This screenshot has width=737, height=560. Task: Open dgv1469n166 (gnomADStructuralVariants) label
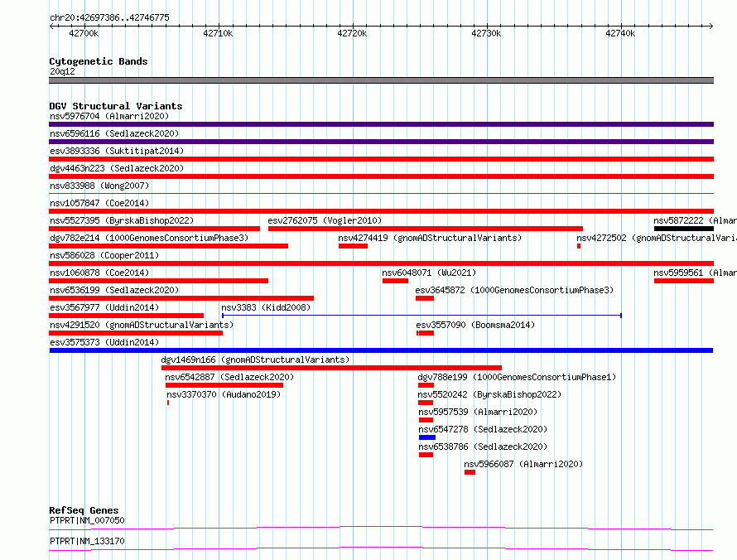255,360
